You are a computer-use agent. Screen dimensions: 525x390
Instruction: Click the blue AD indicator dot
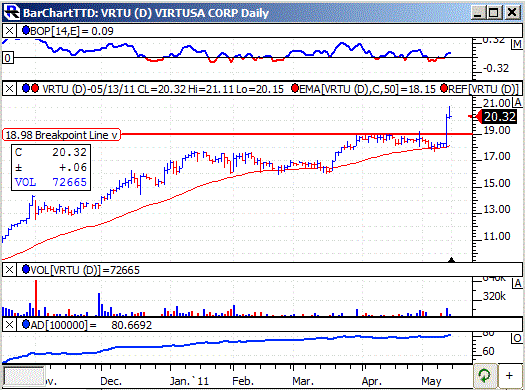26,324
